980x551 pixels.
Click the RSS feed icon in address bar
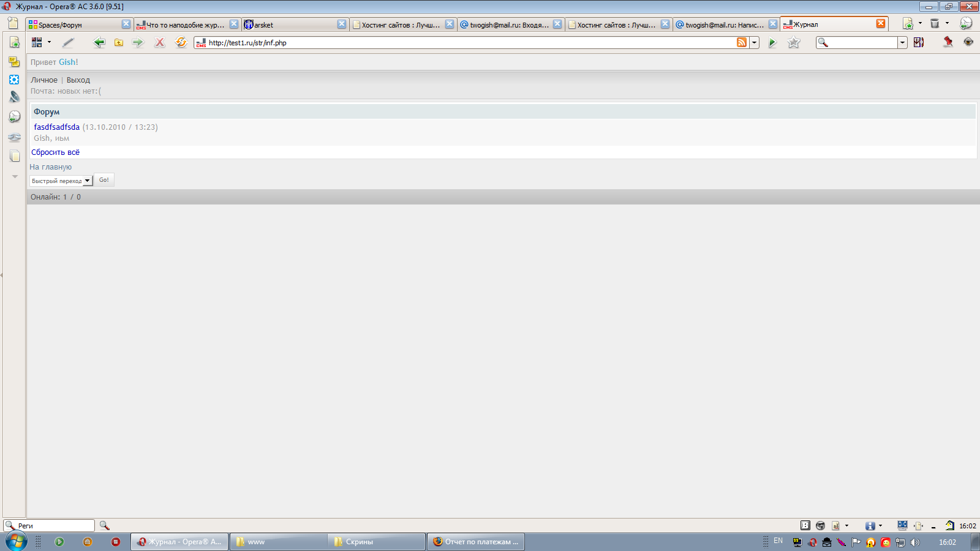click(742, 42)
